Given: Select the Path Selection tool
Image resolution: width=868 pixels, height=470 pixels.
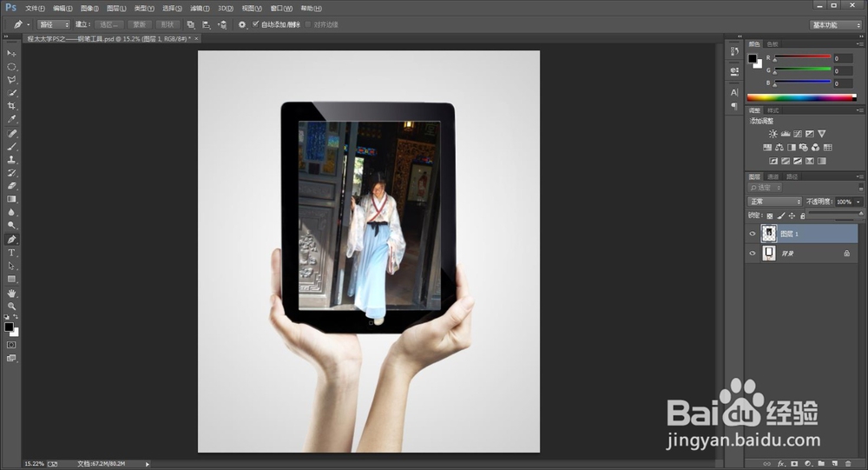Looking at the screenshot, I should pos(11,266).
